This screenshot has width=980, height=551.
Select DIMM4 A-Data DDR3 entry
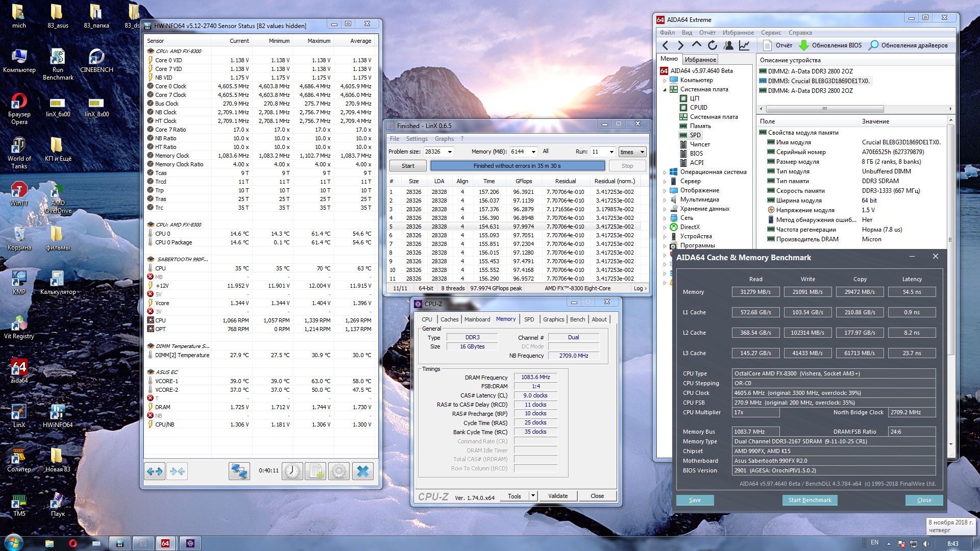[x=810, y=91]
